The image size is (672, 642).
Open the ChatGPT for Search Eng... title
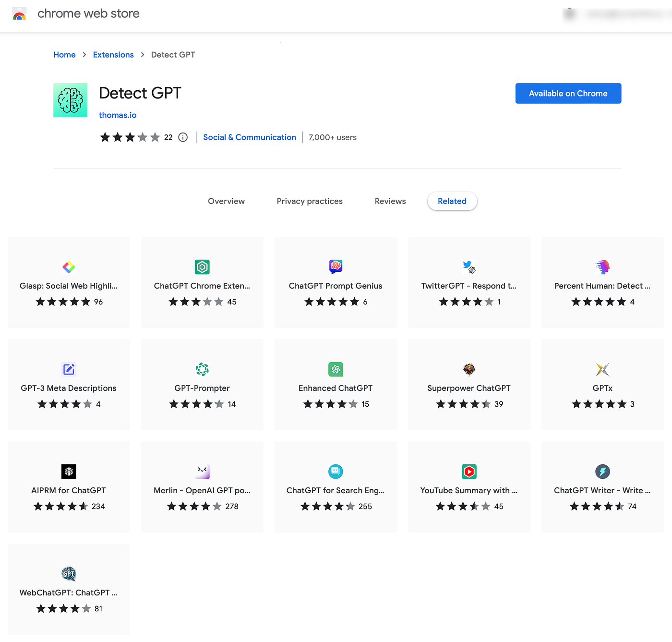[336, 490]
